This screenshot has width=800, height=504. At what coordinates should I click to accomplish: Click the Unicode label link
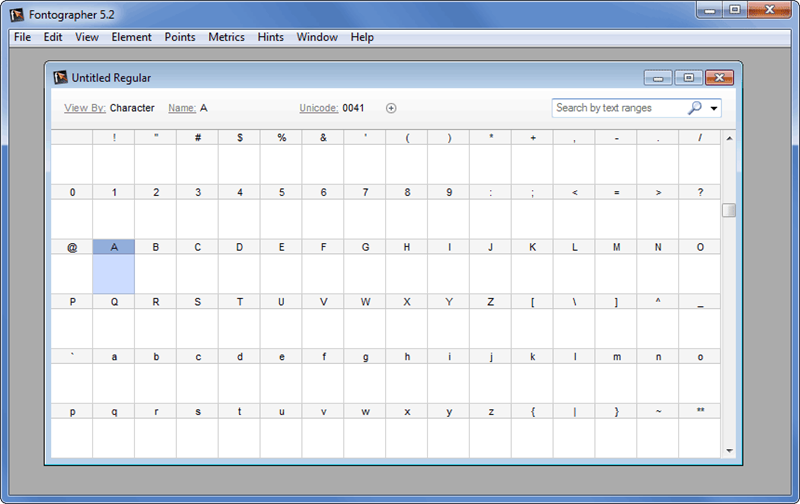pos(318,108)
